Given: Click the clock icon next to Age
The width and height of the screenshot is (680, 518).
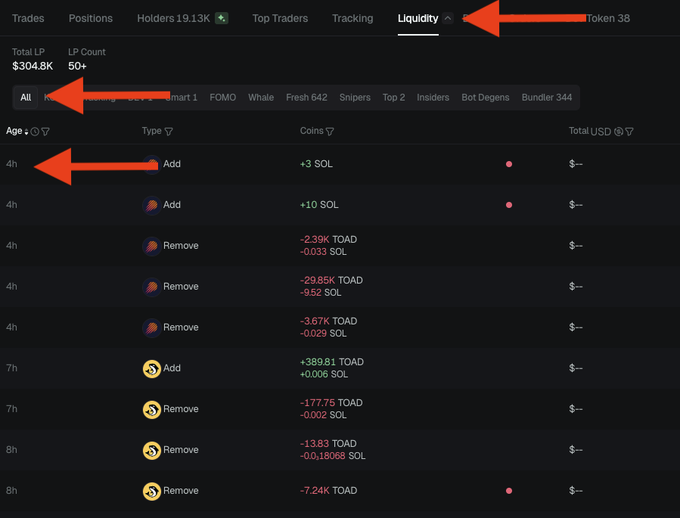Looking at the screenshot, I should click(x=35, y=131).
